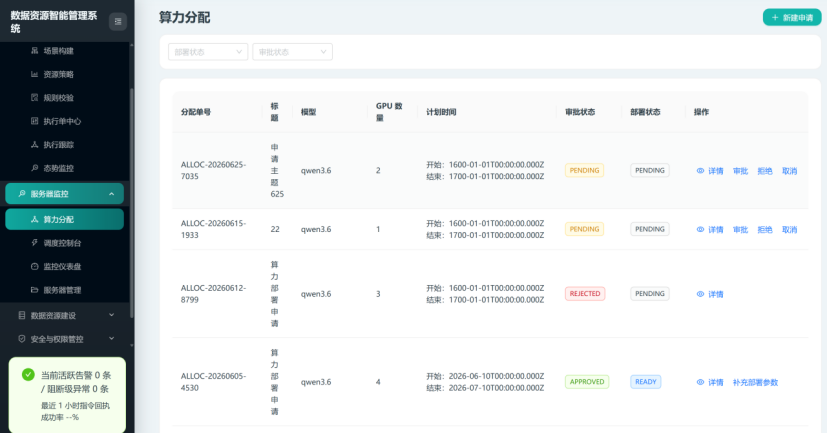The width and height of the screenshot is (828, 434).
Task: Click the ALLOC-20260625-7035 allocation number
Action: click(x=213, y=171)
